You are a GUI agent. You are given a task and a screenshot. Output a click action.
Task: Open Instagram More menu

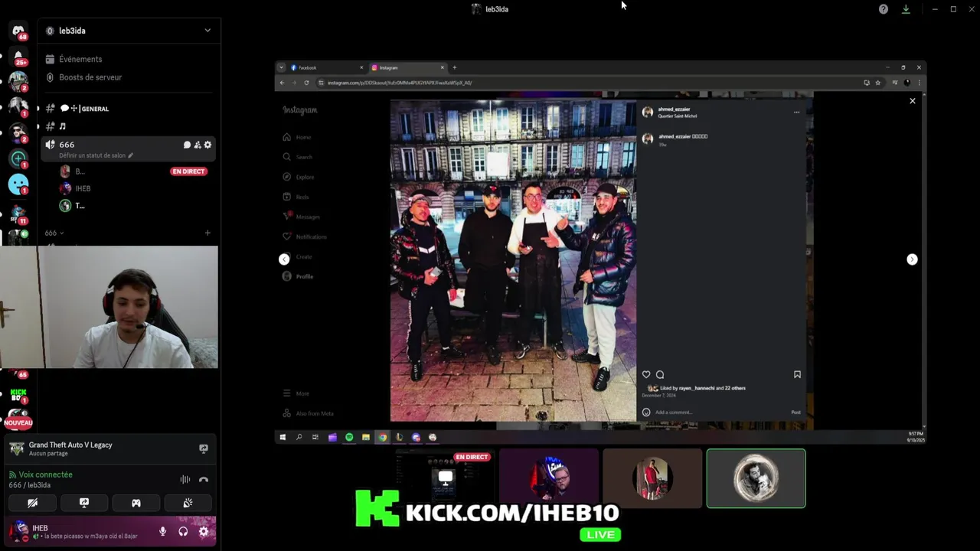296,393
